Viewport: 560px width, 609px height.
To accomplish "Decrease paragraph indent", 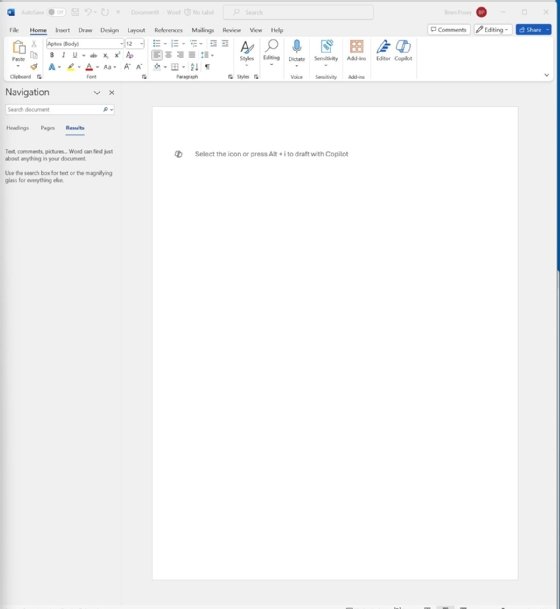I will [x=213, y=44].
